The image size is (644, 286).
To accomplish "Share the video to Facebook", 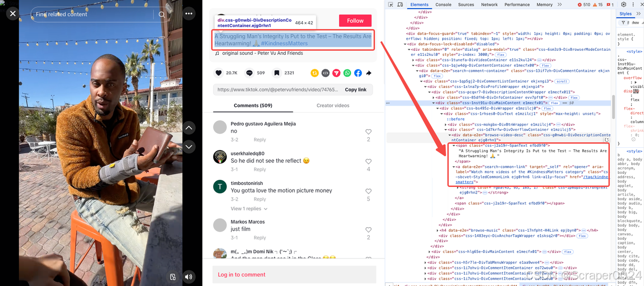I will pyautogui.click(x=358, y=73).
